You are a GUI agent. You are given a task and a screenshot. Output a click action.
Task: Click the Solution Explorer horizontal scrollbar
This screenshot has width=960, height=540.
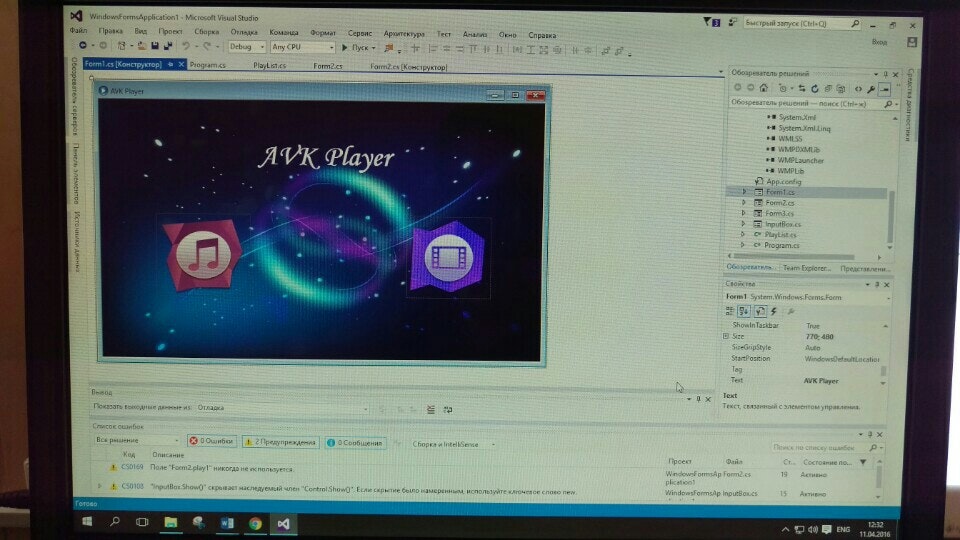[x=794, y=257]
